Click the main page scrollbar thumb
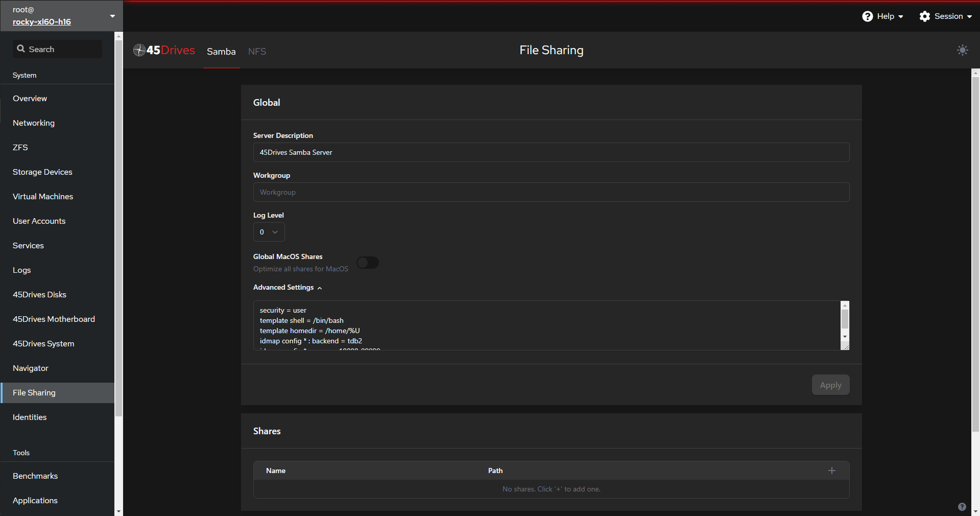 (975, 255)
